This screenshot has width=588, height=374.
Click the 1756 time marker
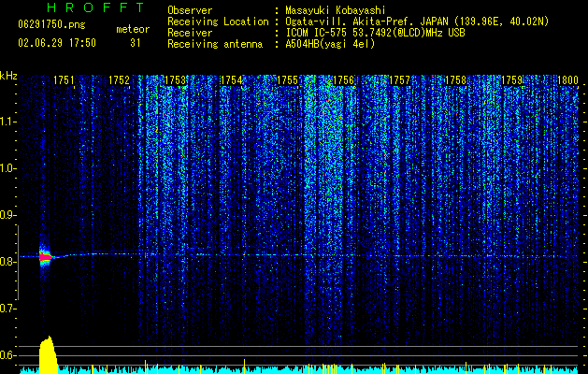click(x=343, y=80)
